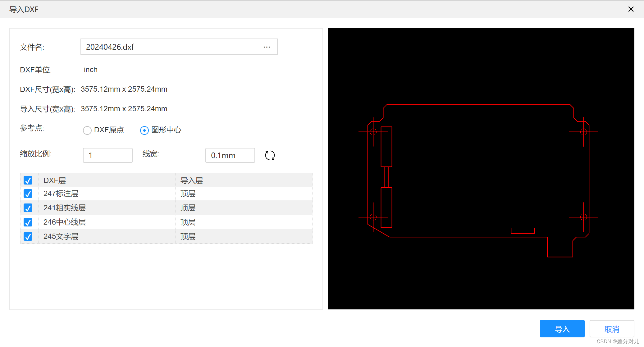Screen dimensions: 644x347
Task: Click the 导入 button to import the DXF
Action: 562,329
